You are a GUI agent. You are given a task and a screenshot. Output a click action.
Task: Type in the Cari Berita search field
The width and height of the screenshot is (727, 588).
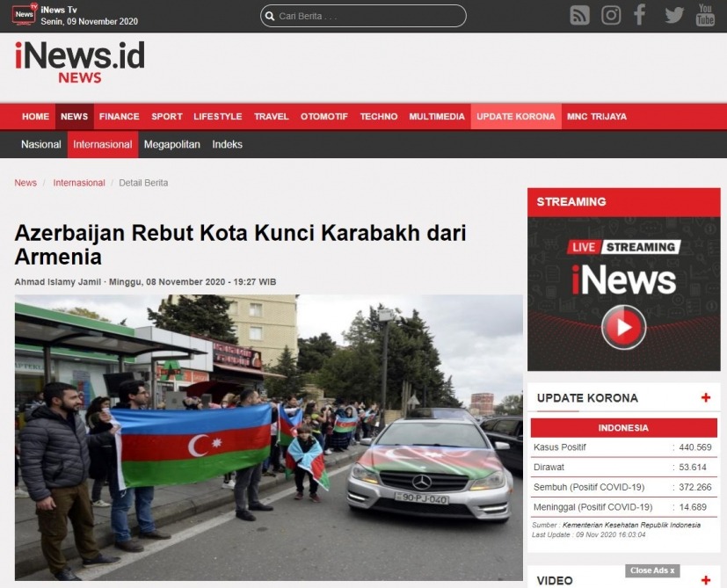coord(369,16)
